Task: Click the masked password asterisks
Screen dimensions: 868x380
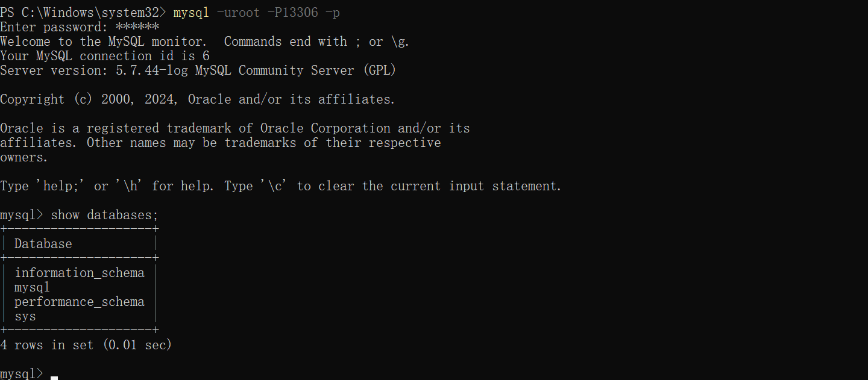Action: (137, 27)
